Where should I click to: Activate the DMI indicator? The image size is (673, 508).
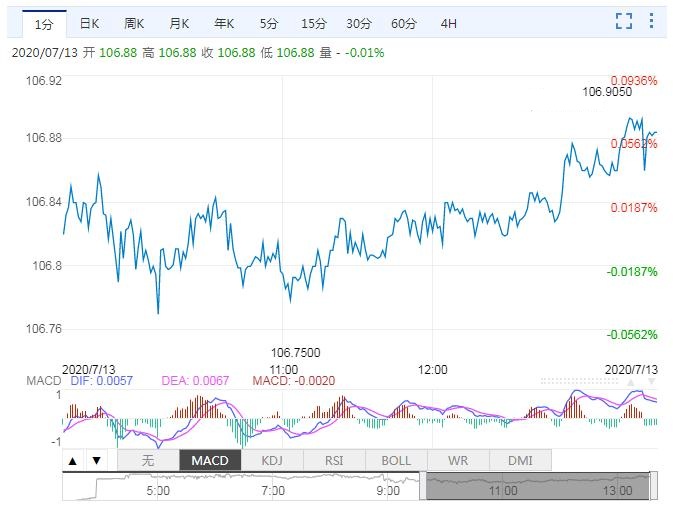[x=520, y=461]
